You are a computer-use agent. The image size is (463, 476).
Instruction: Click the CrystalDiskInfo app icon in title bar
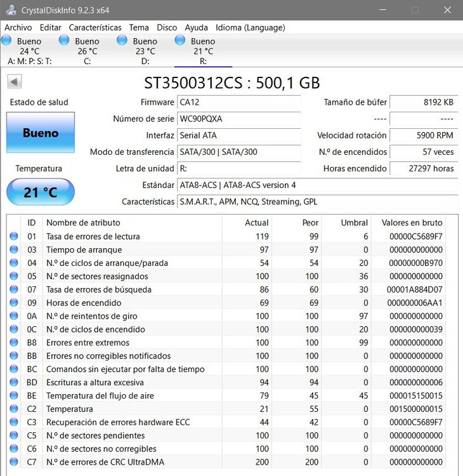click(11, 10)
